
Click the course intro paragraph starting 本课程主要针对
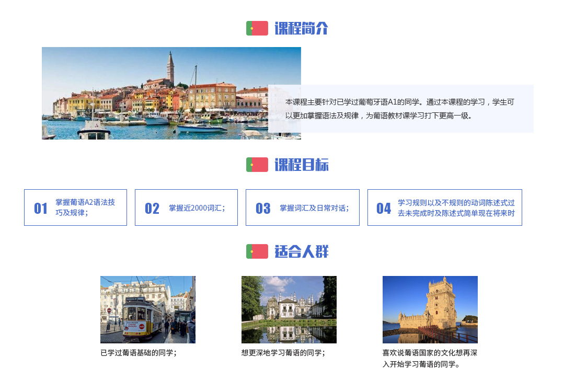coord(400,109)
